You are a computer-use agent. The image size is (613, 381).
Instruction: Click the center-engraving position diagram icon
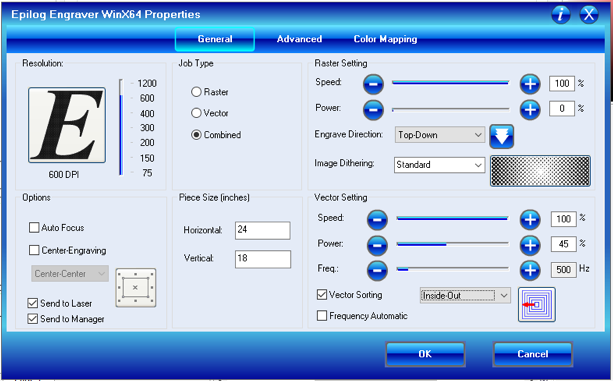136,288
